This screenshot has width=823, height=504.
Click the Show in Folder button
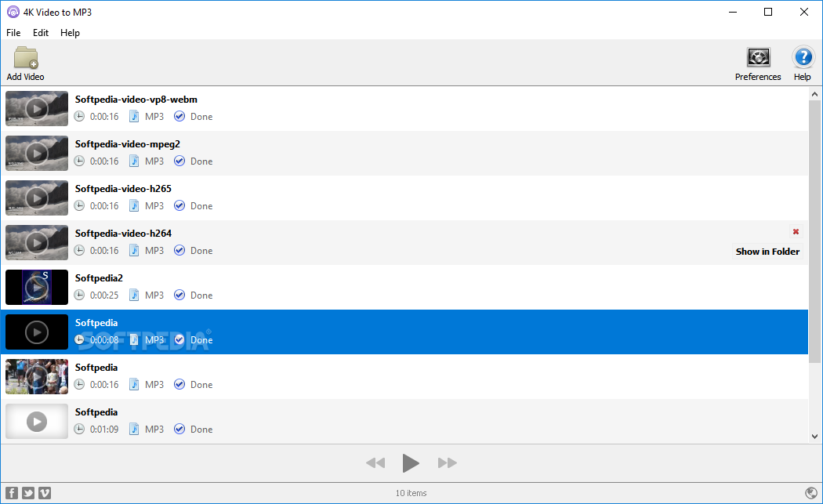(767, 252)
